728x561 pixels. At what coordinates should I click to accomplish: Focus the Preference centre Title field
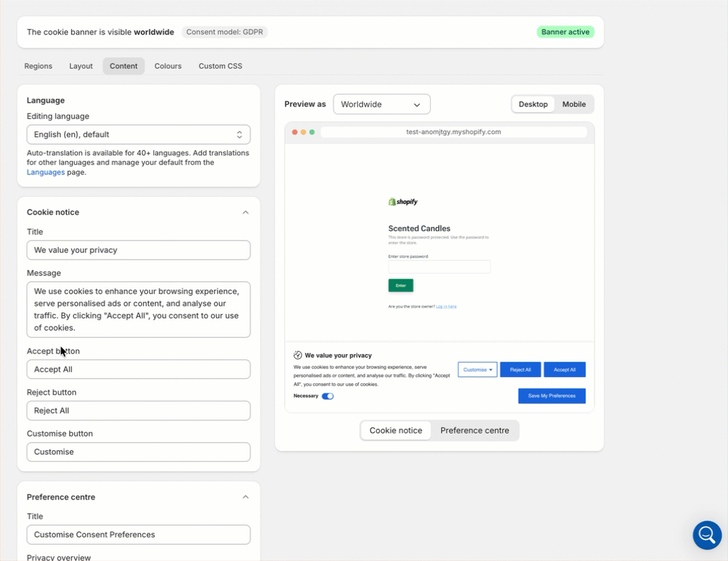[x=138, y=535]
